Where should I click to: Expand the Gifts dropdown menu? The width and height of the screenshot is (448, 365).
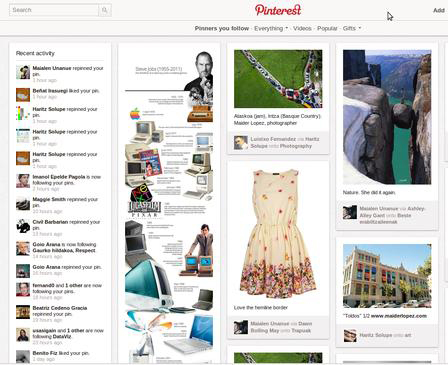point(352,28)
